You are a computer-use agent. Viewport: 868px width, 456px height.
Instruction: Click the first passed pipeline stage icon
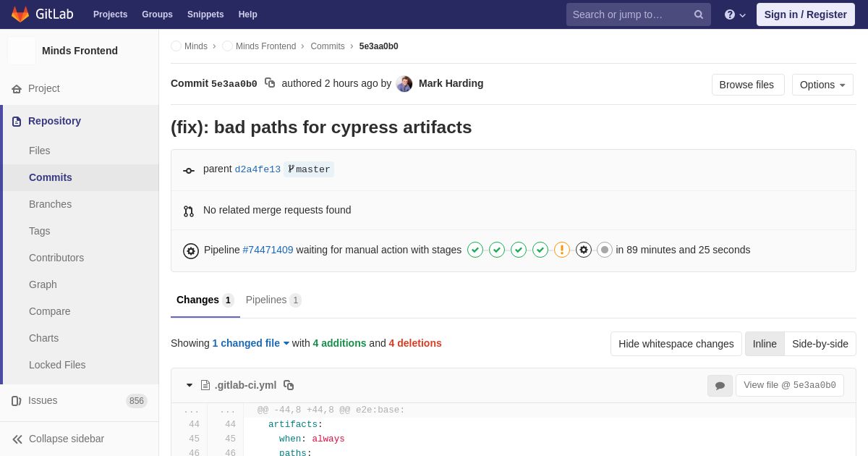(475, 250)
